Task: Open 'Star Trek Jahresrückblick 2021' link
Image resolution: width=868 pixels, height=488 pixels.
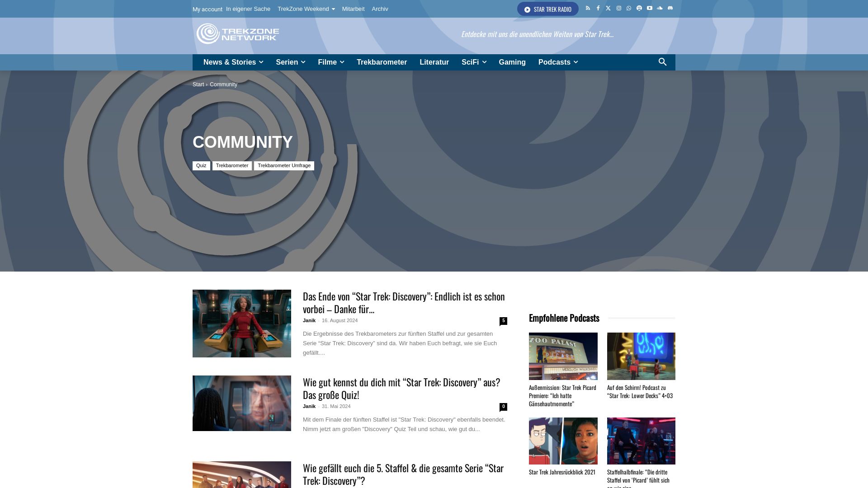Action: pyautogui.click(x=562, y=472)
